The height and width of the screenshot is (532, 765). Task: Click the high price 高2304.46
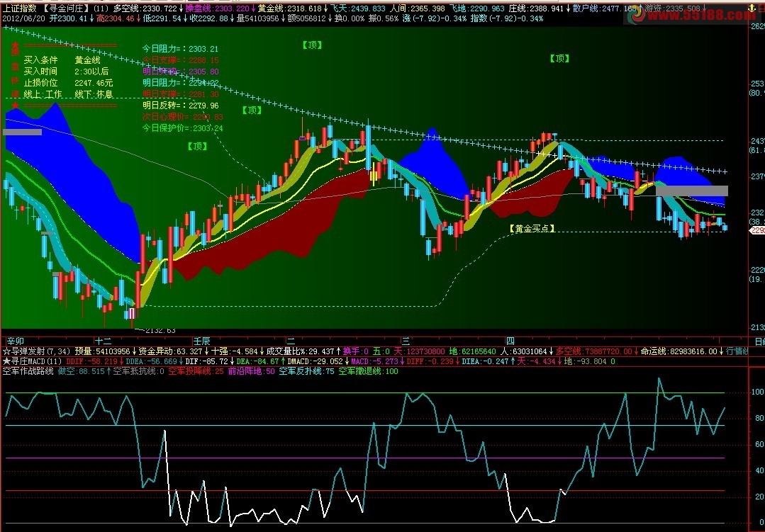[x=115, y=18]
